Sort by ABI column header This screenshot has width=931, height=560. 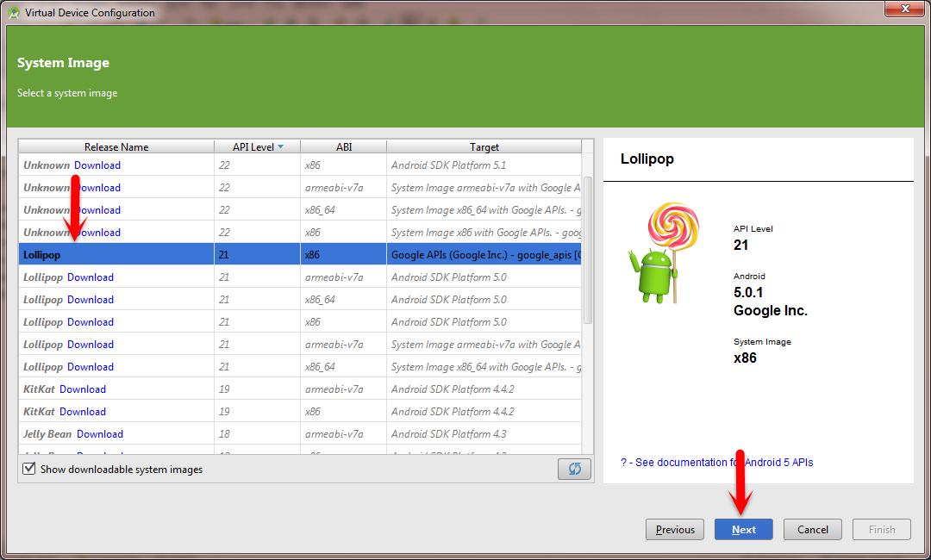[x=344, y=146]
